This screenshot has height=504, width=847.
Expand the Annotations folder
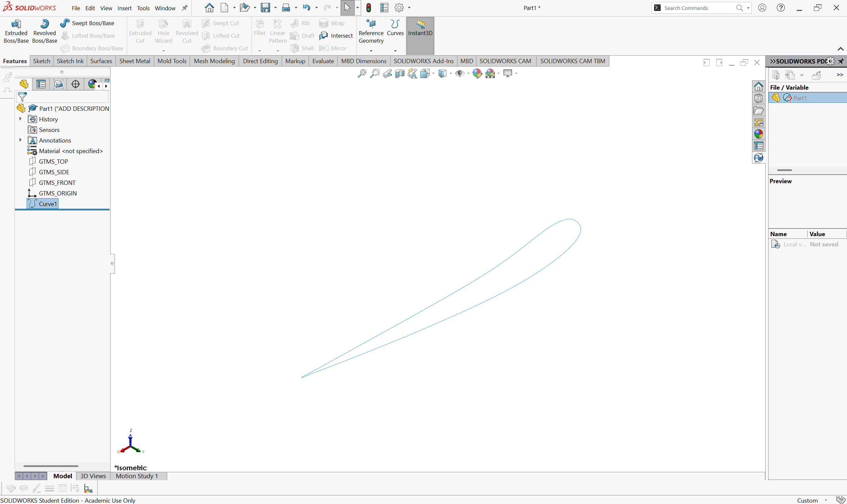tap(21, 140)
